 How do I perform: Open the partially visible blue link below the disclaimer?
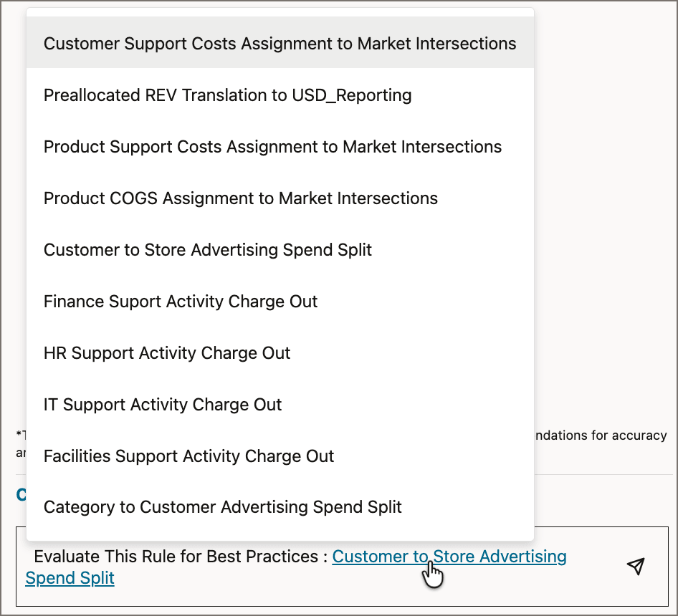(22, 494)
